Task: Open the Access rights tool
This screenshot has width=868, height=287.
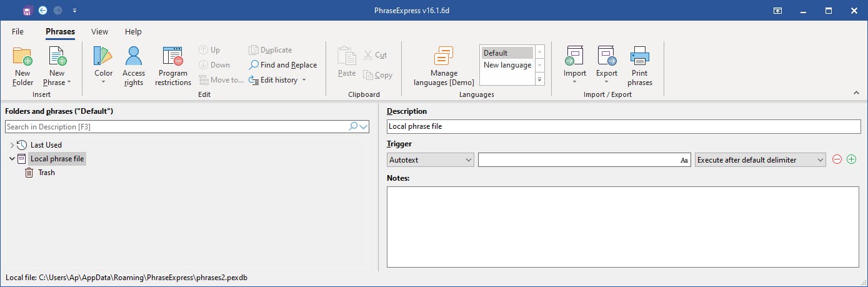Action: 134,58
